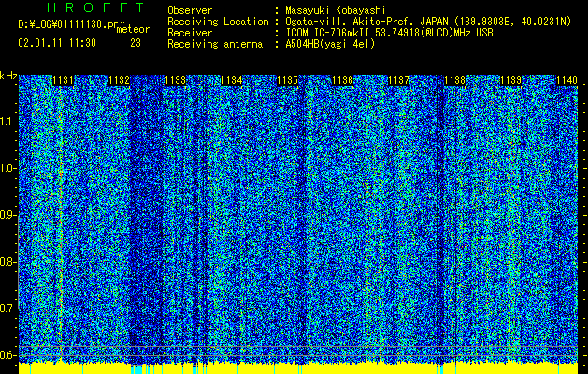Click the 1137 time marker

pos(399,80)
